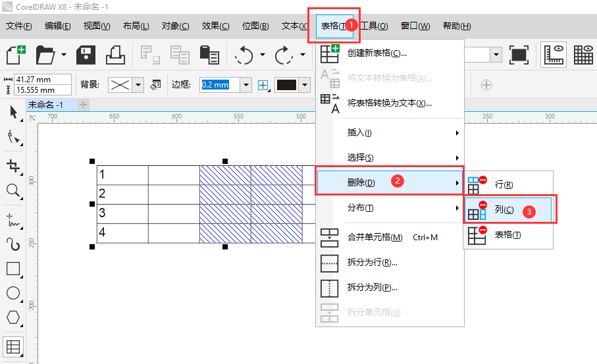The height and width of the screenshot is (364, 597).
Task: Redo the last action
Action: tap(284, 55)
